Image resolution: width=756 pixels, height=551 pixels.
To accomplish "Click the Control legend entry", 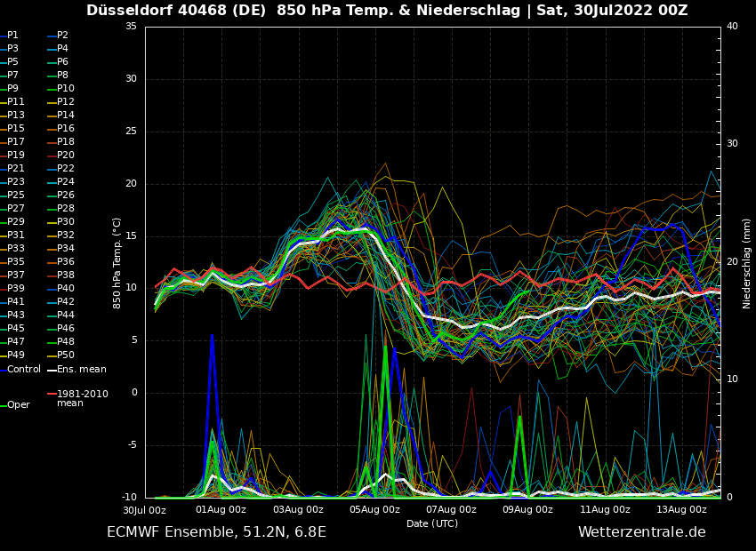I will pos(24,369).
